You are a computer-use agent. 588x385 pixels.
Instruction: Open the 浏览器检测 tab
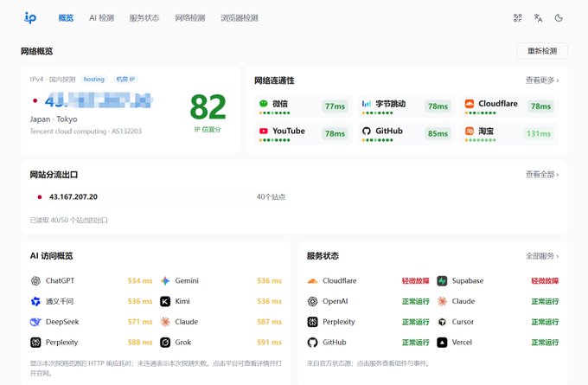click(240, 18)
